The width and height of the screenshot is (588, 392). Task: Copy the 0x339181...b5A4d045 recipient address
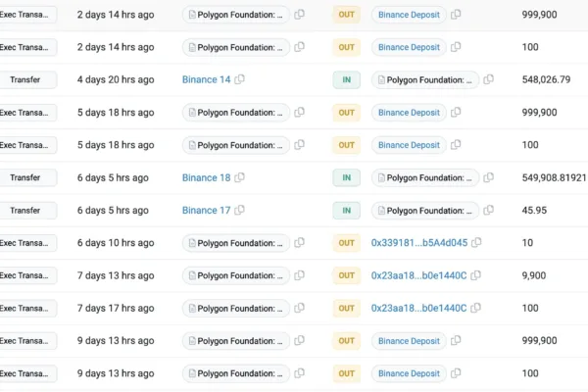476,243
